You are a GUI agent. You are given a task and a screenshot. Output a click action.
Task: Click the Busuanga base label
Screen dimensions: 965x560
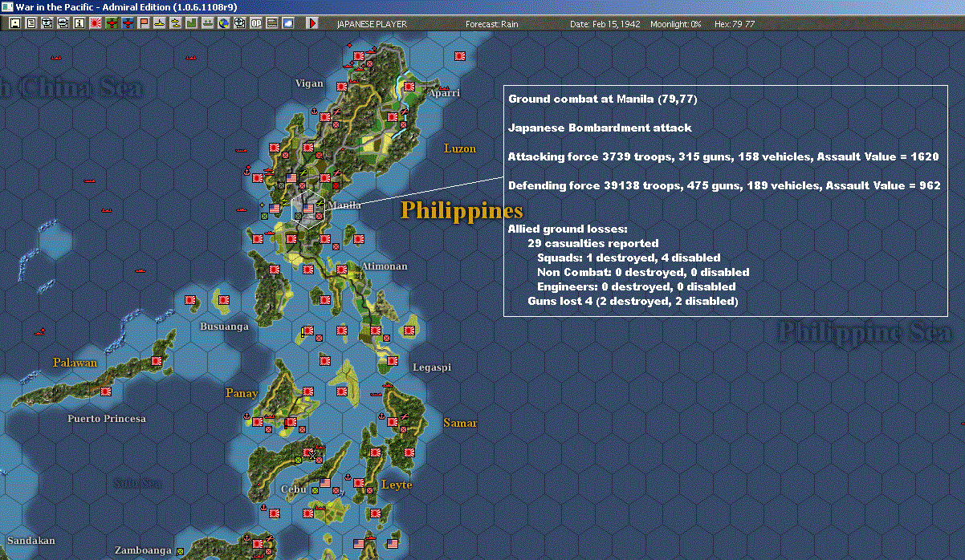click(224, 327)
